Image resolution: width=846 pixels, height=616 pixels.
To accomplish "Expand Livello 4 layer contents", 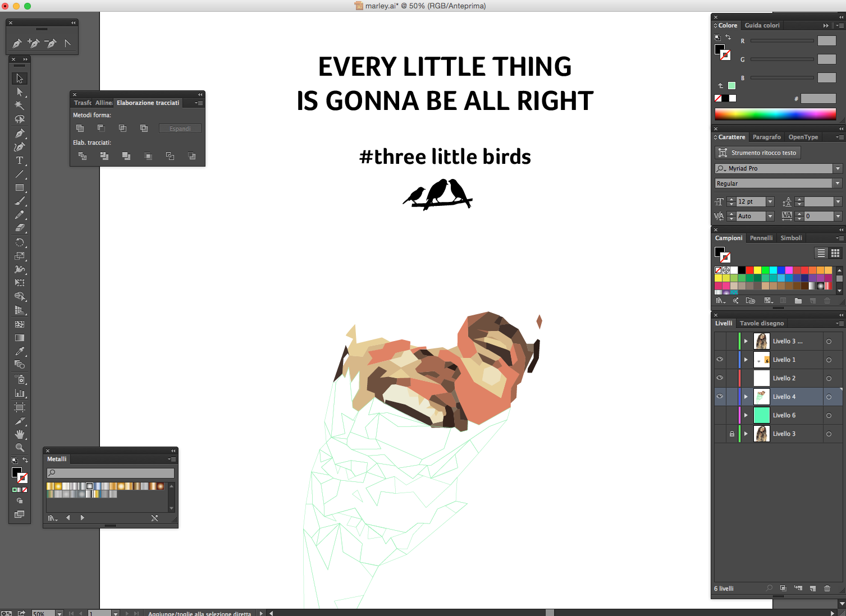I will (746, 397).
